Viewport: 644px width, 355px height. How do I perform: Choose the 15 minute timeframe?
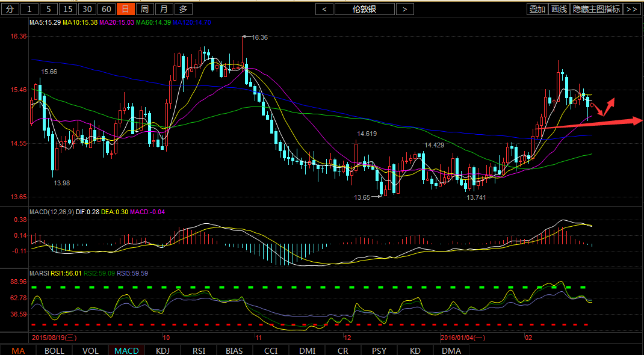click(x=68, y=9)
